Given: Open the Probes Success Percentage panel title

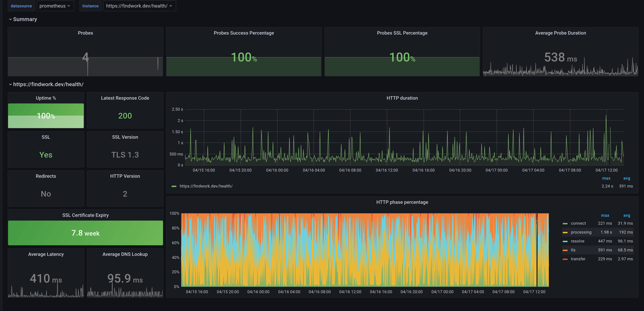Looking at the screenshot, I should 244,33.
